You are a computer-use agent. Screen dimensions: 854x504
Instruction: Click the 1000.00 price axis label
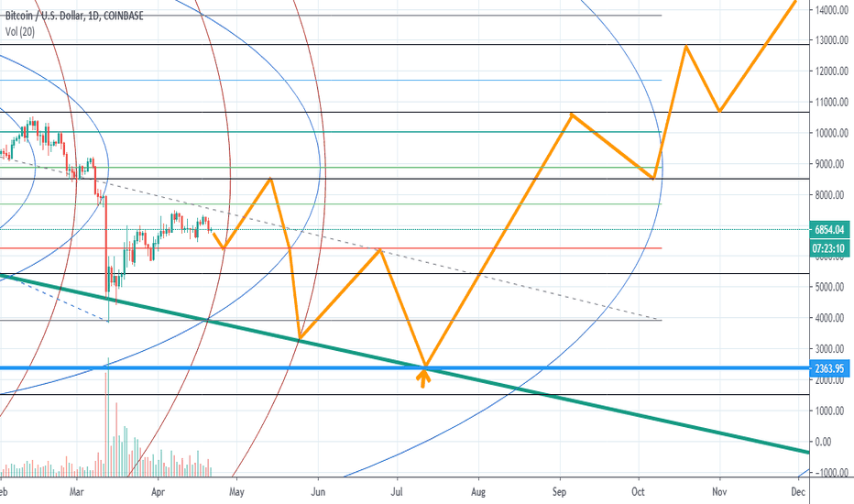[831, 411]
